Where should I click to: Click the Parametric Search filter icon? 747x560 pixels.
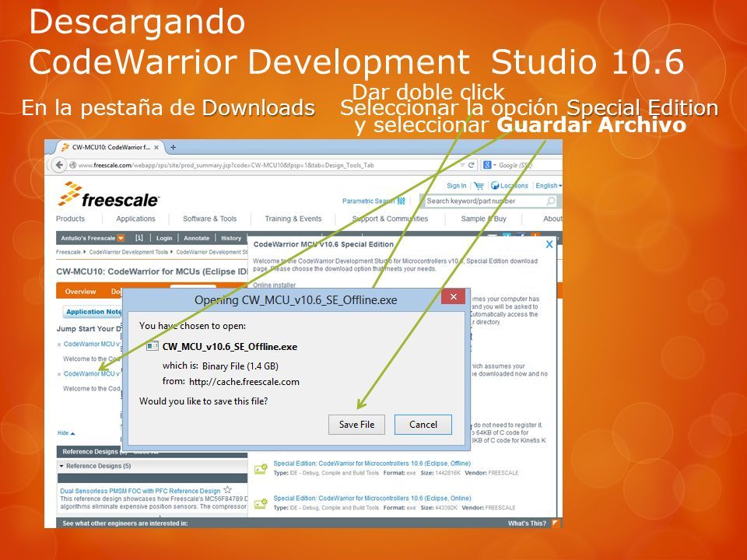(402, 201)
